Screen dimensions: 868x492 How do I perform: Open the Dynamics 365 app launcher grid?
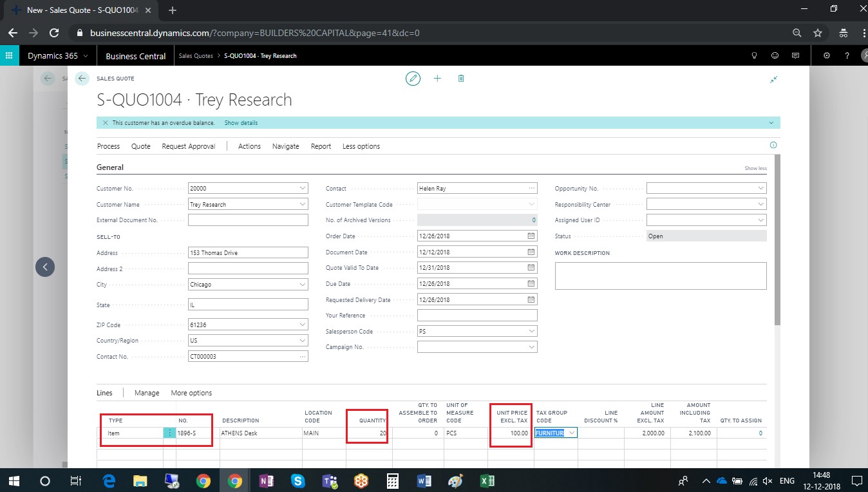(9, 56)
